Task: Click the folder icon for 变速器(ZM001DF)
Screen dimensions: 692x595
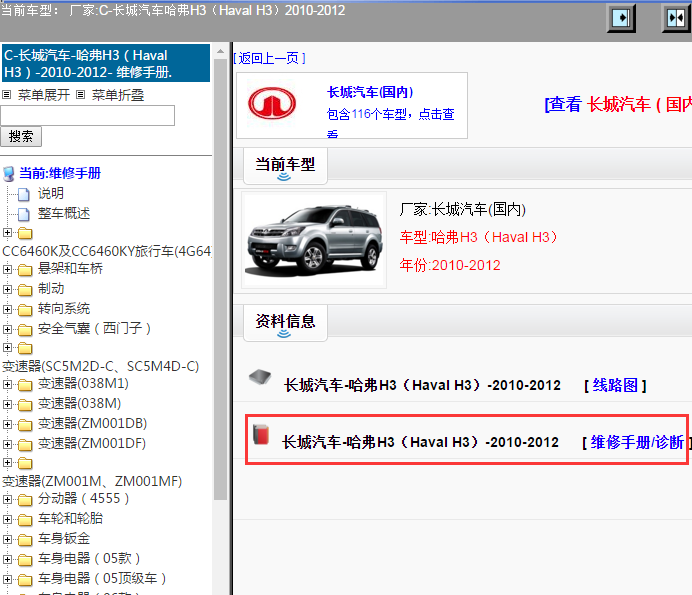Action: [x=25, y=444]
